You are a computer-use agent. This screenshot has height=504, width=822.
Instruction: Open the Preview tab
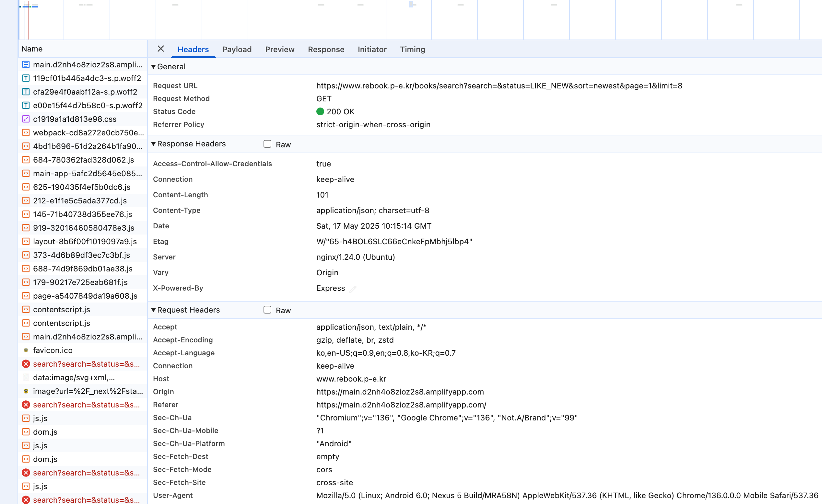tap(279, 49)
